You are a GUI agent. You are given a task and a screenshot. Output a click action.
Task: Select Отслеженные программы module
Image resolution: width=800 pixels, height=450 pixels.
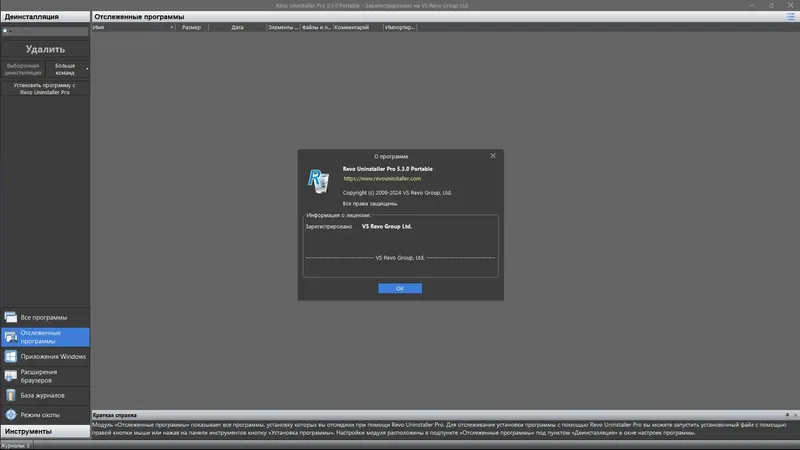point(45,337)
